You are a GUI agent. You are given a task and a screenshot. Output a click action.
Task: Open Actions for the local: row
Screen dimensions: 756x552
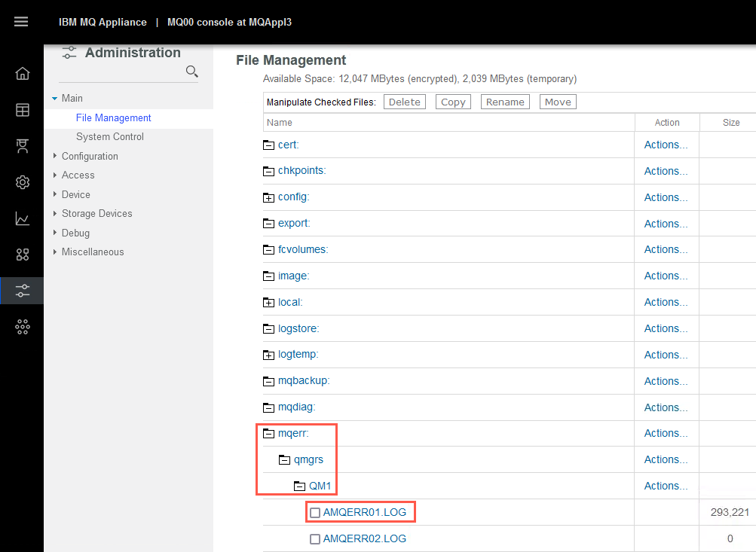pos(666,303)
